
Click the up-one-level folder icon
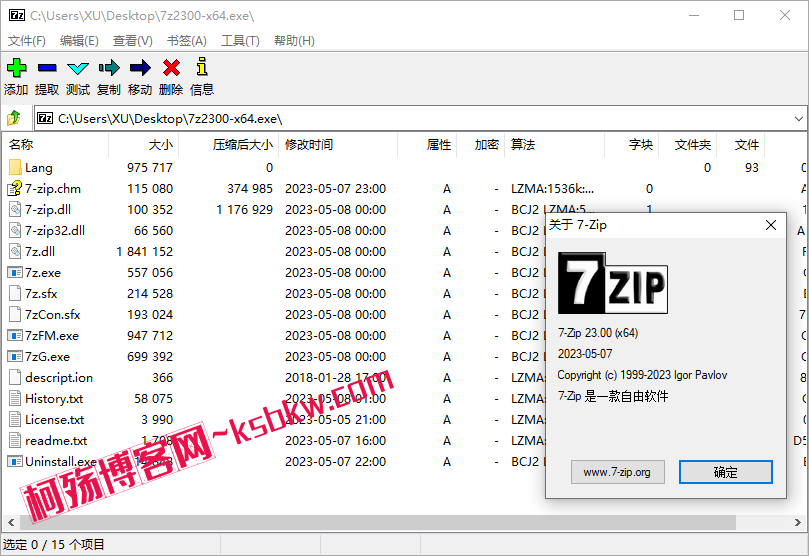point(14,118)
